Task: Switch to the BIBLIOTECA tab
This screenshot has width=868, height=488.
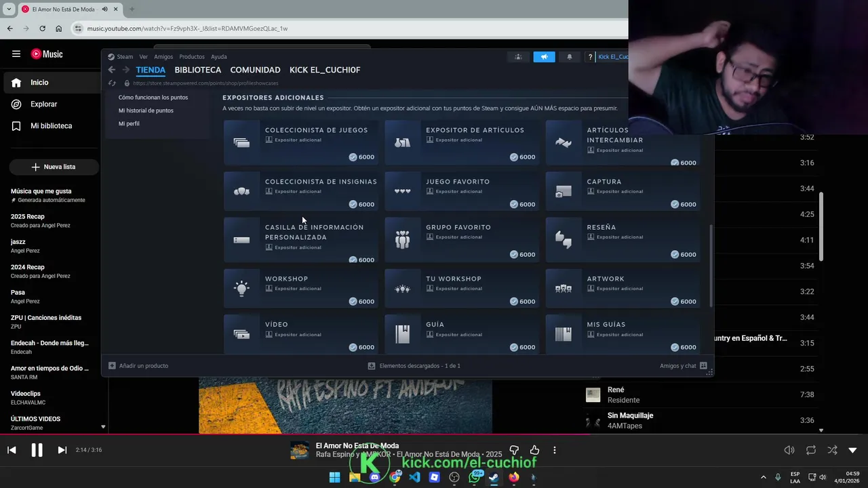Action: (x=197, y=70)
